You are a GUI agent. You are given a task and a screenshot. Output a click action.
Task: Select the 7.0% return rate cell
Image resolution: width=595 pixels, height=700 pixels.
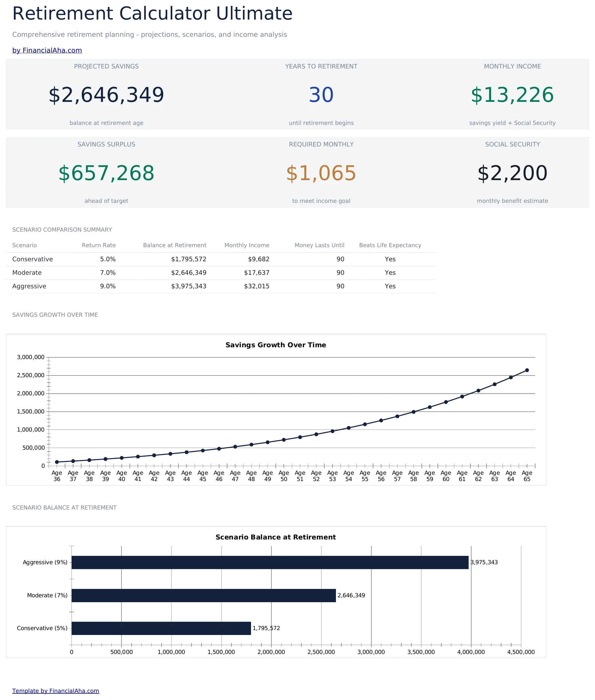point(108,272)
